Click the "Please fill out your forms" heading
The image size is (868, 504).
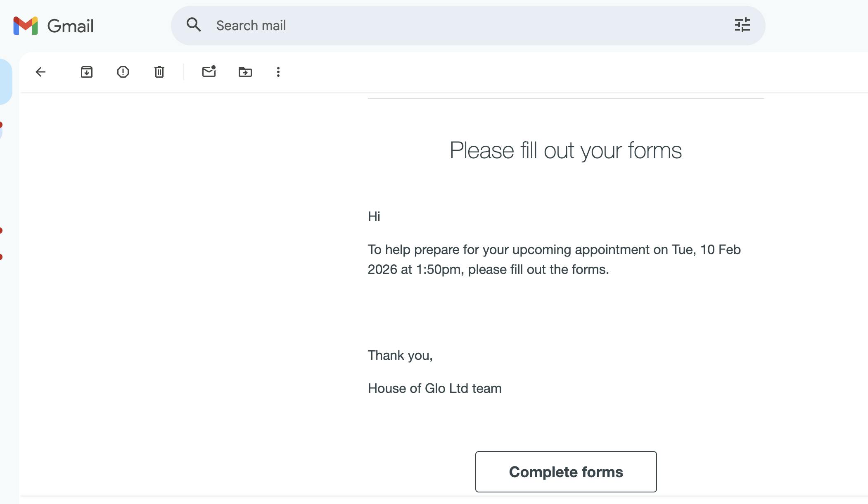click(x=566, y=150)
